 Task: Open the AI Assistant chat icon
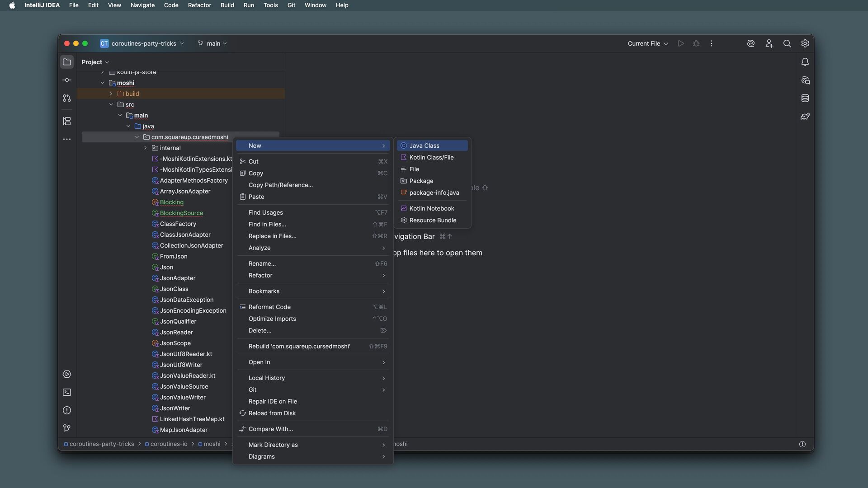(x=805, y=80)
